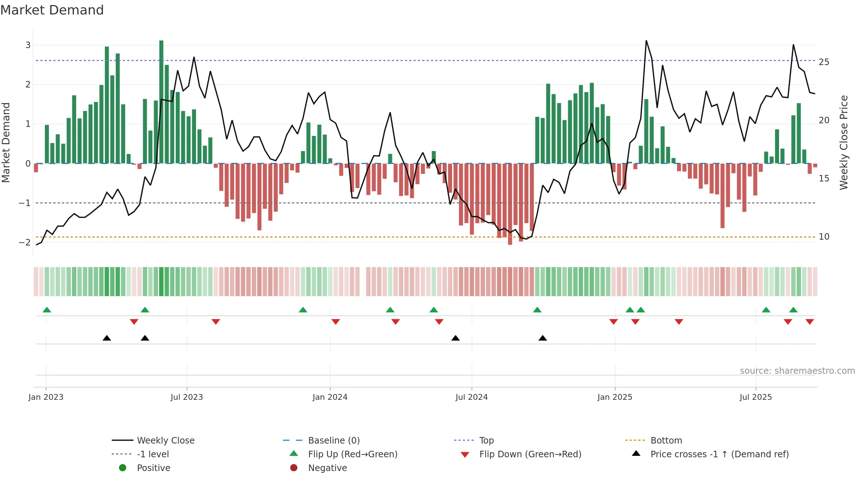Click the blue dashed Baseline line sample

pyautogui.click(x=293, y=440)
